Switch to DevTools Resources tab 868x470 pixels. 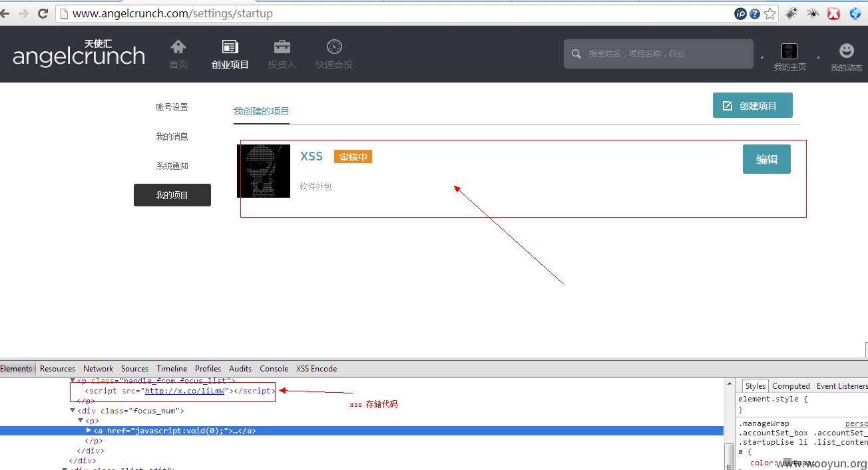[x=57, y=369]
